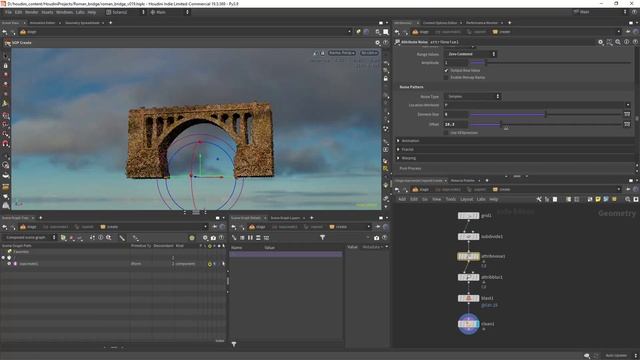Select the clean1 node with display flag
The image size is (640, 360).
point(468,324)
